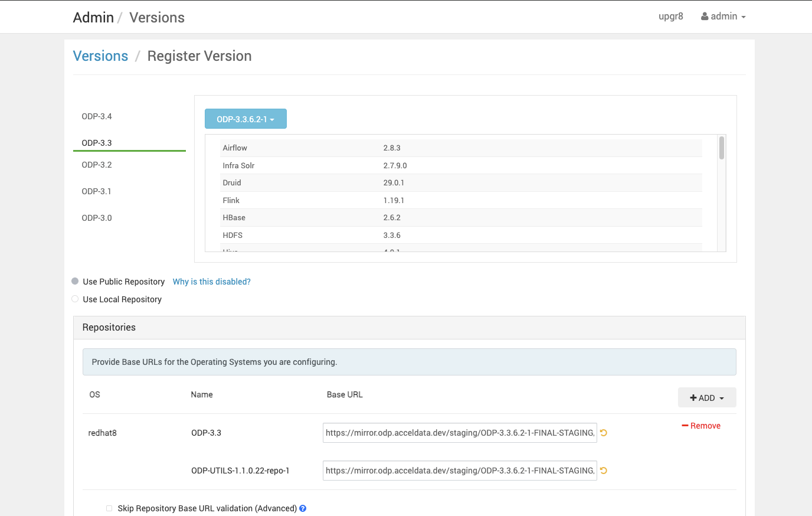Screen dimensions: 812x516
Task: Click the Infra Solr version 2.7.9.0 value
Action: tap(395, 165)
